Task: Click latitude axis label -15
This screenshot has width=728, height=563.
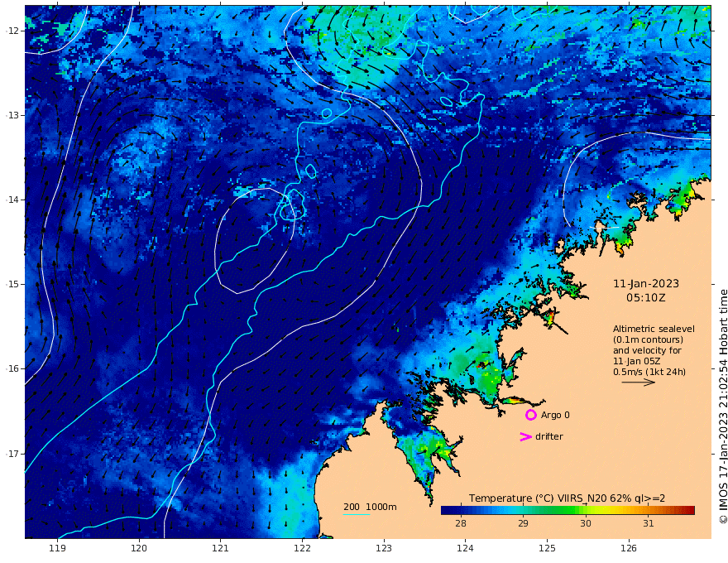Action: (12, 284)
